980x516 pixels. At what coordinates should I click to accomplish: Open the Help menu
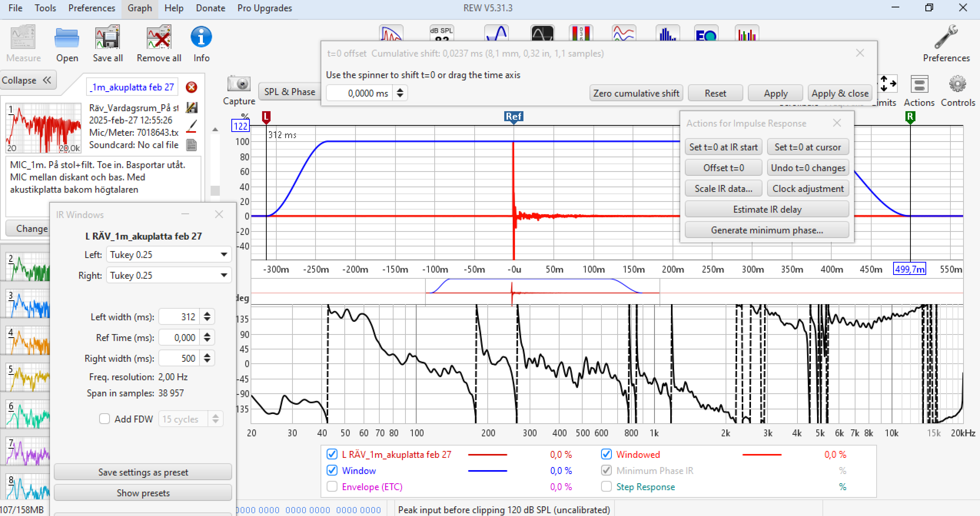[x=174, y=8]
